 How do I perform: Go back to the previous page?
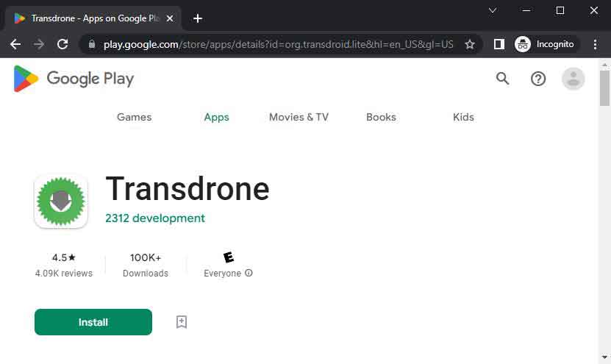[15, 44]
